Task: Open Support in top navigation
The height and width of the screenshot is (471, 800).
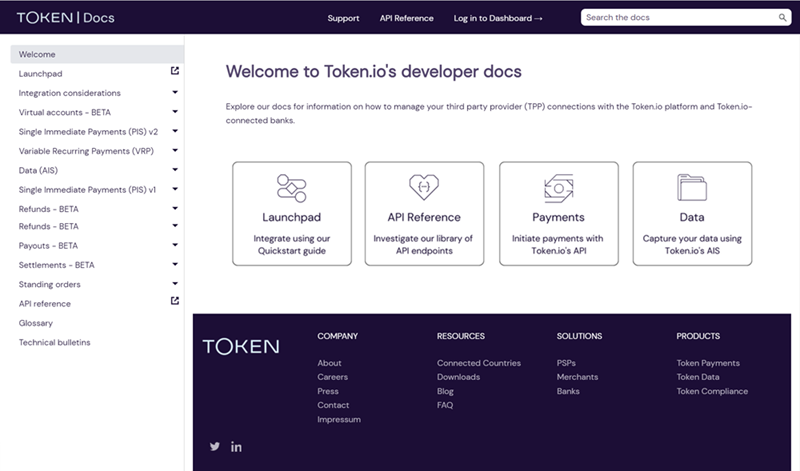Action: tap(343, 18)
